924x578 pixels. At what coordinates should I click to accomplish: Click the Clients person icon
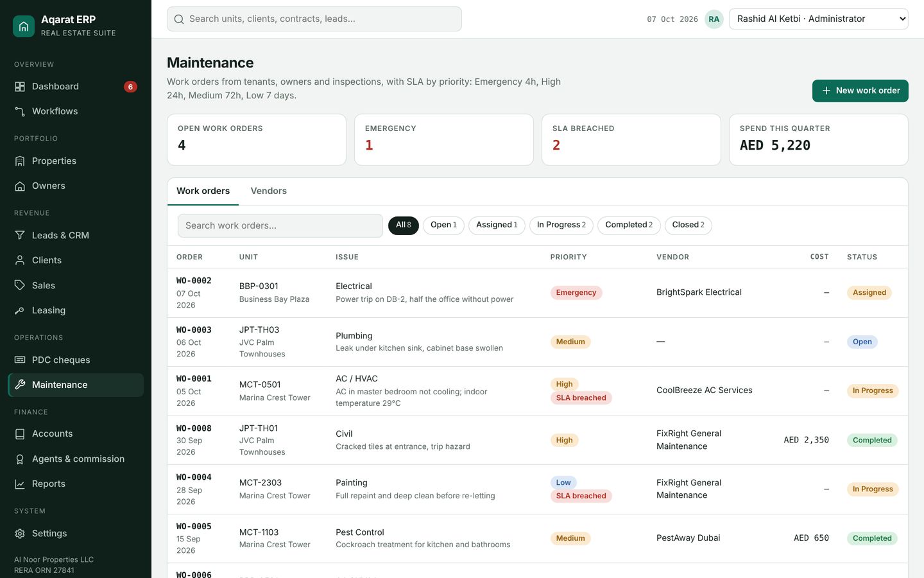coord(20,261)
